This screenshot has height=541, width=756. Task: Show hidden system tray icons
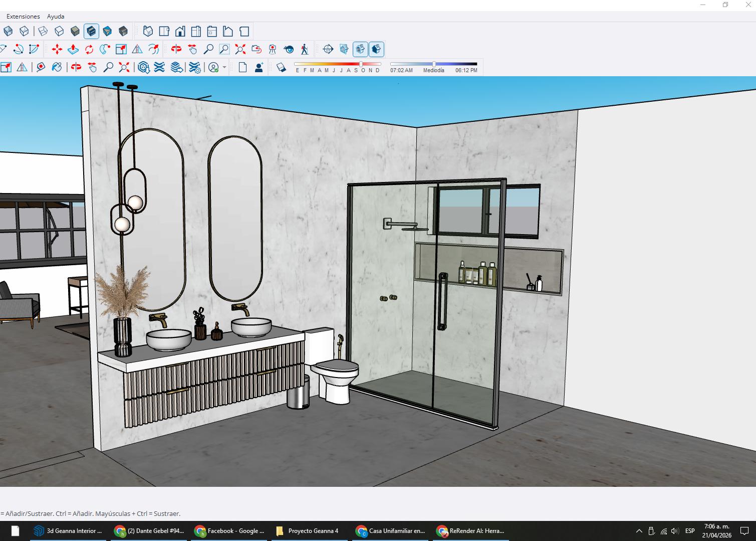[639, 531]
